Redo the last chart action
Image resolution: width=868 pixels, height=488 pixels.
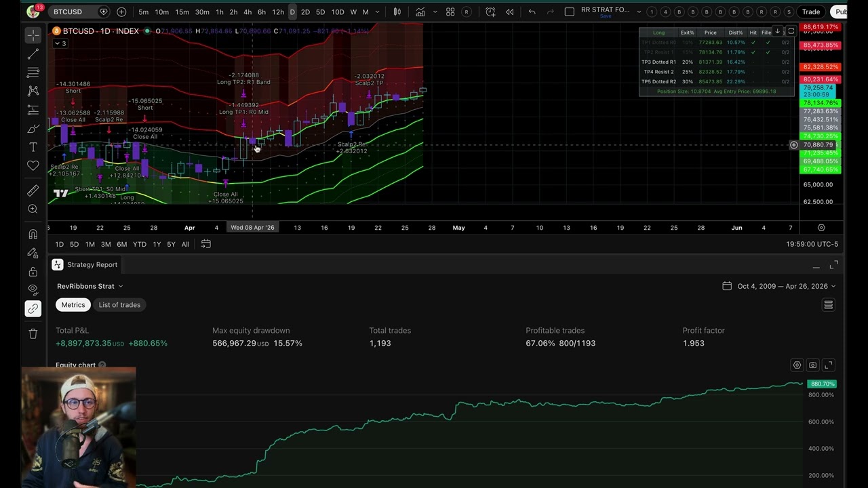[x=550, y=12]
